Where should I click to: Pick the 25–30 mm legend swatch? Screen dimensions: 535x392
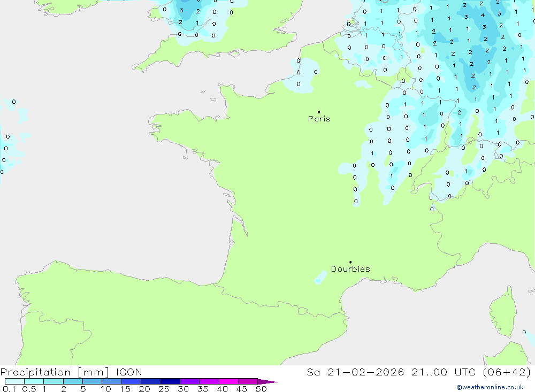point(170,381)
